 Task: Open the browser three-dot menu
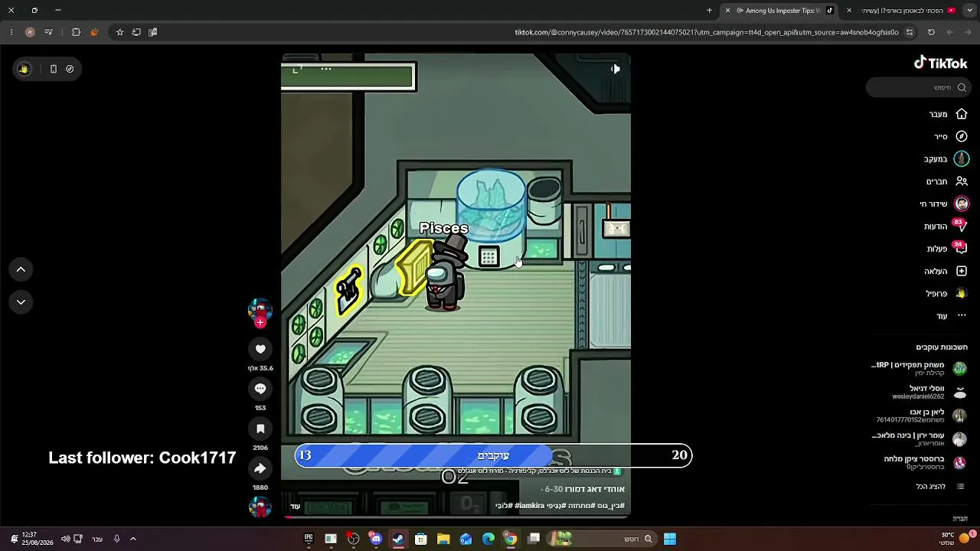[x=11, y=32]
